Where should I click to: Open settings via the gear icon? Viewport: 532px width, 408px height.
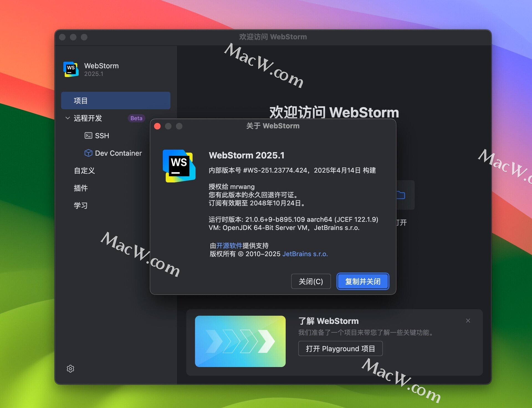(70, 369)
